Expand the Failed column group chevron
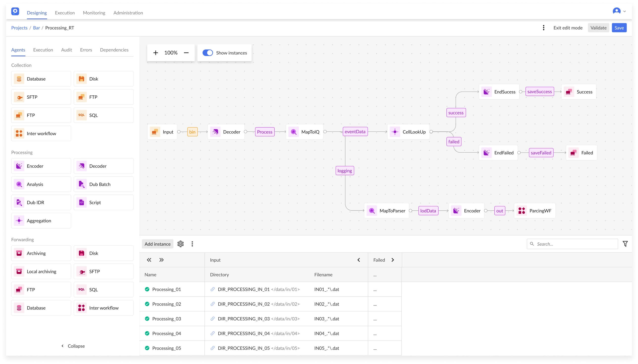 point(393,260)
